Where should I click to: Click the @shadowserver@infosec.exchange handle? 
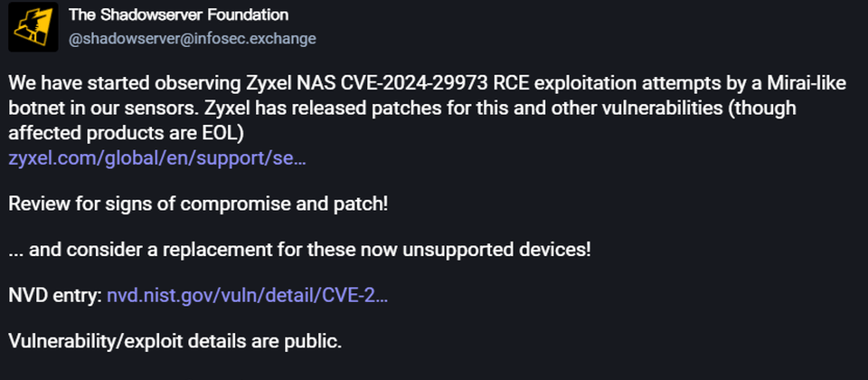[x=192, y=39]
